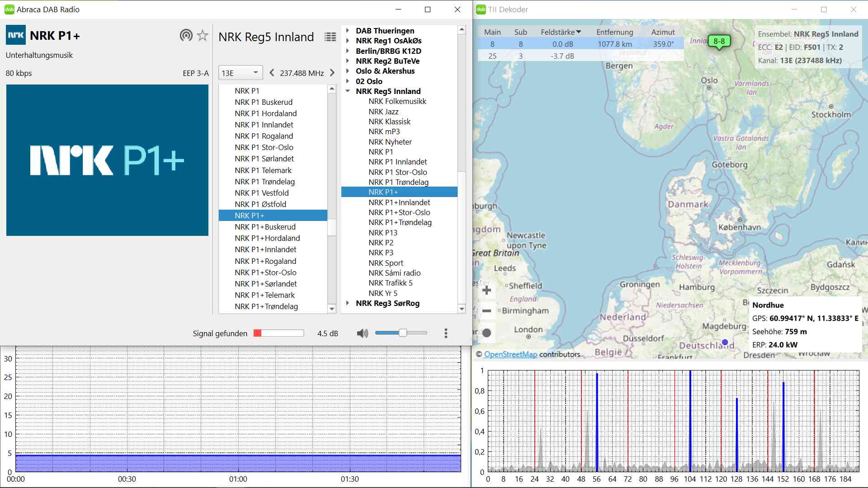Select NRK P1 Trøndelag in the service list
The height and width of the screenshot is (488, 868).
pos(264,182)
